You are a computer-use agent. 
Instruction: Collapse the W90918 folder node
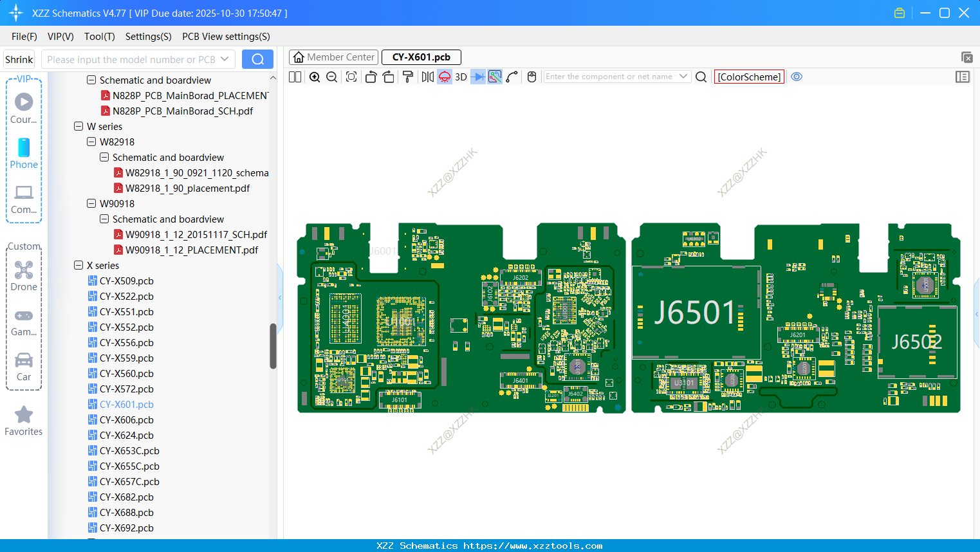pos(91,204)
